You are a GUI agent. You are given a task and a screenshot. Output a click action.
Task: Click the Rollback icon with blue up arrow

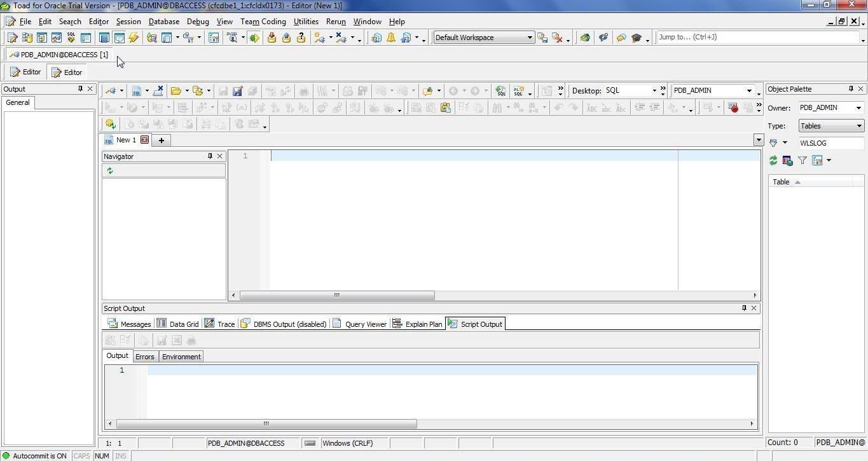coord(286,38)
